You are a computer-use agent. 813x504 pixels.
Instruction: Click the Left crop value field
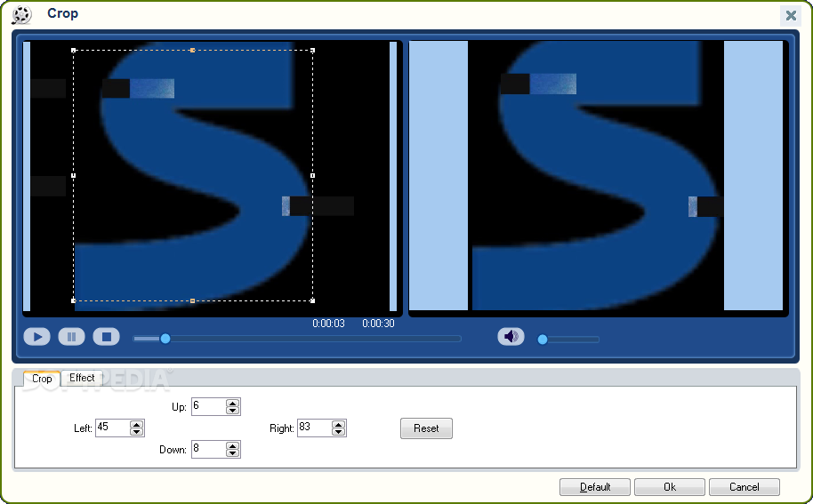113,428
